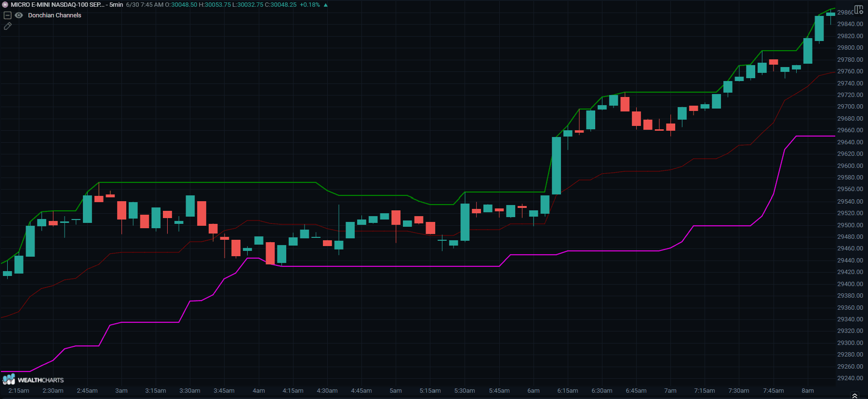Click the 29640.00 price axis label
This screenshot has width=868, height=399.
click(x=850, y=142)
